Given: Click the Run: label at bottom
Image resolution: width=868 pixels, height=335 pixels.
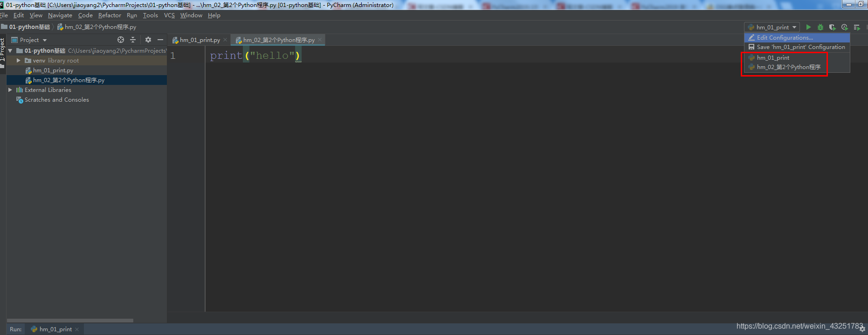Looking at the screenshot, I should [x=16, y=329].
